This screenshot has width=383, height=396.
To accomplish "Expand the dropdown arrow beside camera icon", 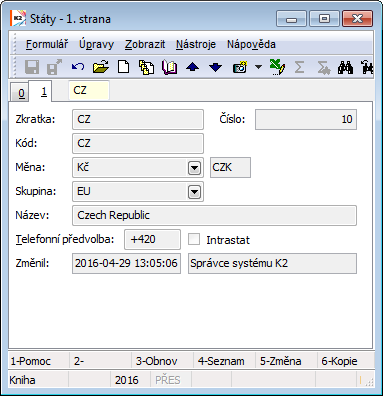I will (x=258, y=67).
